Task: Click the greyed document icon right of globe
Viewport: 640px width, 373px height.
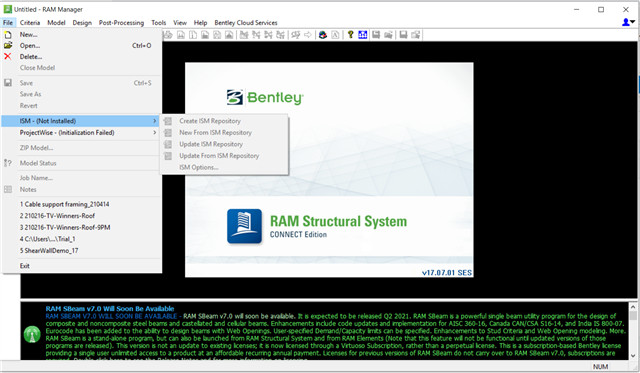Action: 335,35
